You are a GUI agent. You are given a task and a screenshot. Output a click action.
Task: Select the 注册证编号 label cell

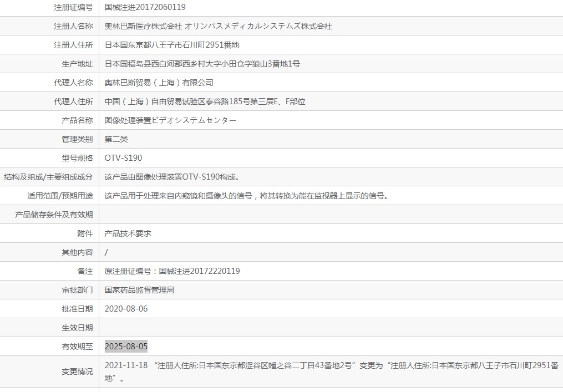click(73, 7)
